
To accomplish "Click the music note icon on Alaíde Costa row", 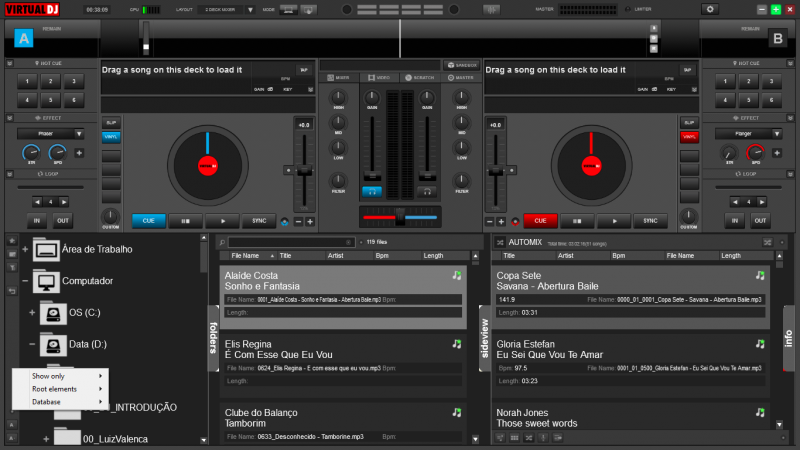I will (457, 276).
